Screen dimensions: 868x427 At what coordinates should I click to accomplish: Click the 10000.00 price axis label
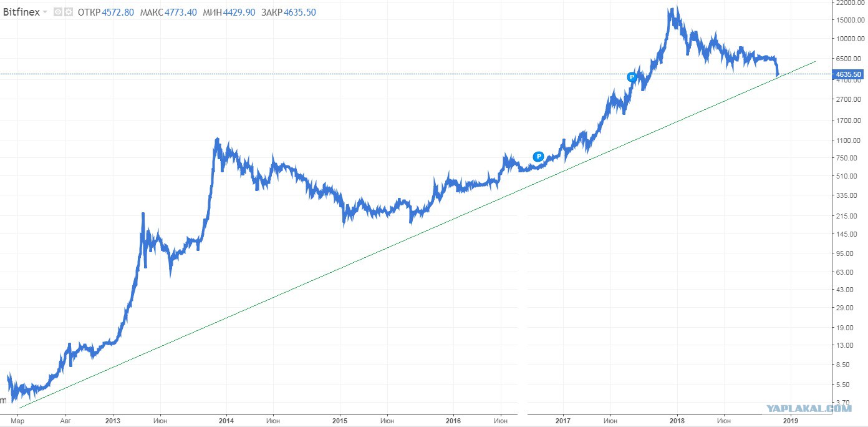(x=849, y=39)
